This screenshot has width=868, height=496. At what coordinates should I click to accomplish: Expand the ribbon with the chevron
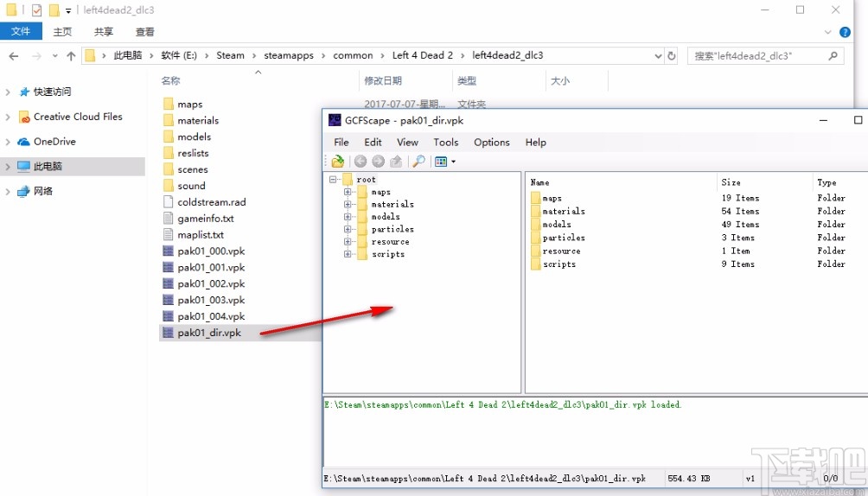[x=827, y=32]
